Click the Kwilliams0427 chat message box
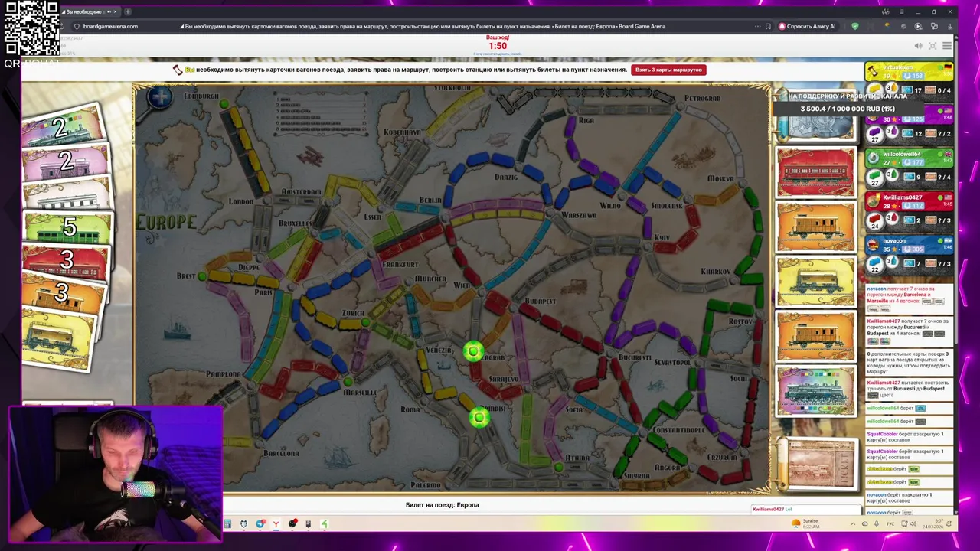The width and height of the screenshot is (980, 551). point(807,509)
